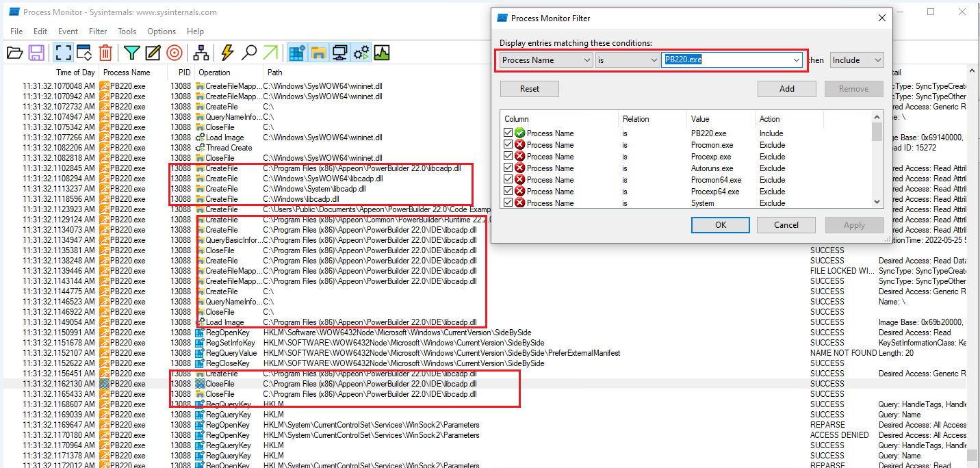Click the green Jump To arrow icon

click(x=270, y=52)
